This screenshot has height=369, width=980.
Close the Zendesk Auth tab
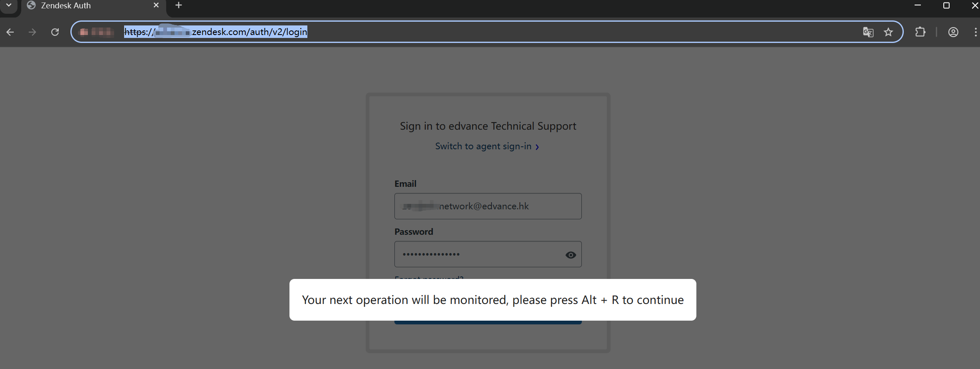156,5
